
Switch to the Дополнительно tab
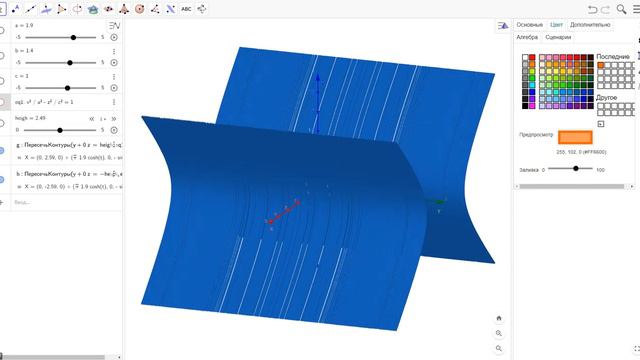590,25
